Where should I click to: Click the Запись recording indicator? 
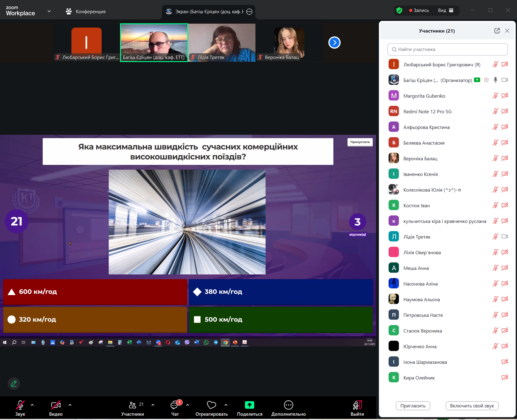(419, 10)
